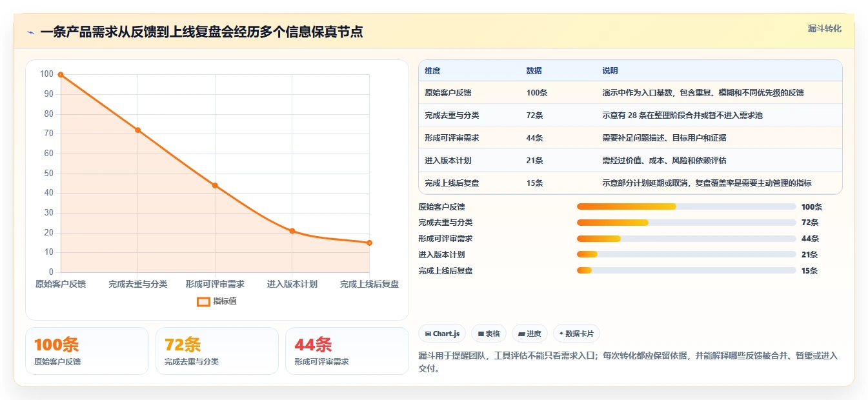Click 完成上线后复盘 in the table's first column
This screenshot has width=868, height=400.
coord(452,183)
